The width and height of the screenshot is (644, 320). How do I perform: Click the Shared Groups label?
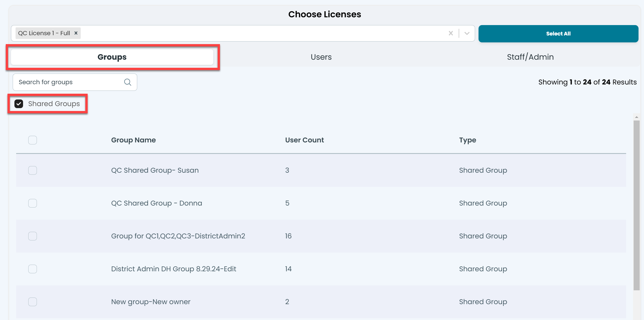[54, 104]
